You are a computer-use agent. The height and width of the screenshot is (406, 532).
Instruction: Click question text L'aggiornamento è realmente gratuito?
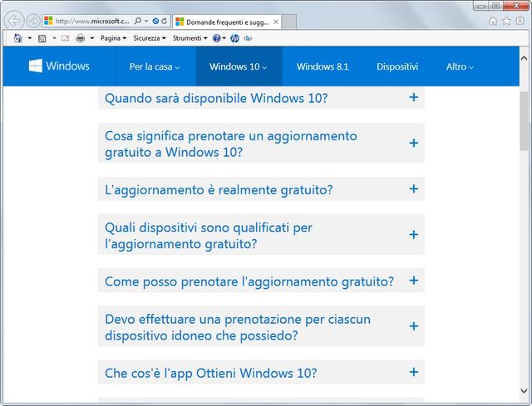click(219, 190)
